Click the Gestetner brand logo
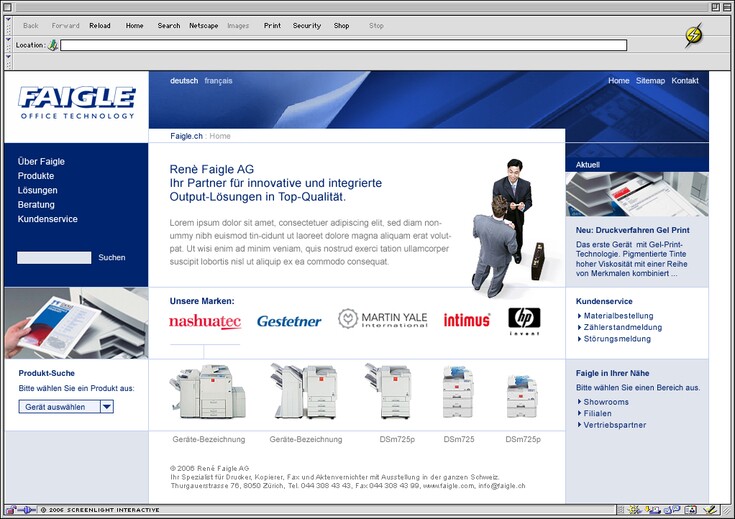Image resolution: width=735 pixels, height=519 pixels. pyautogui.click(x=289, y=321)
